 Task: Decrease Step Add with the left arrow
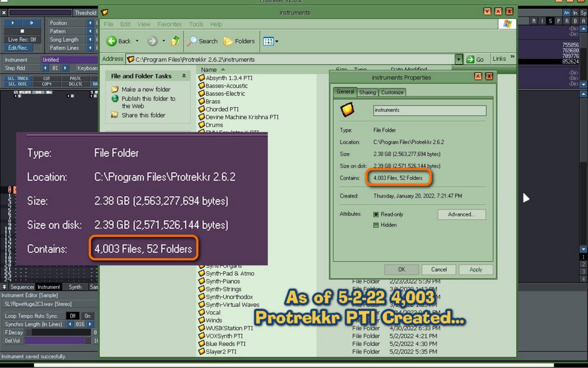pos(45,68)
